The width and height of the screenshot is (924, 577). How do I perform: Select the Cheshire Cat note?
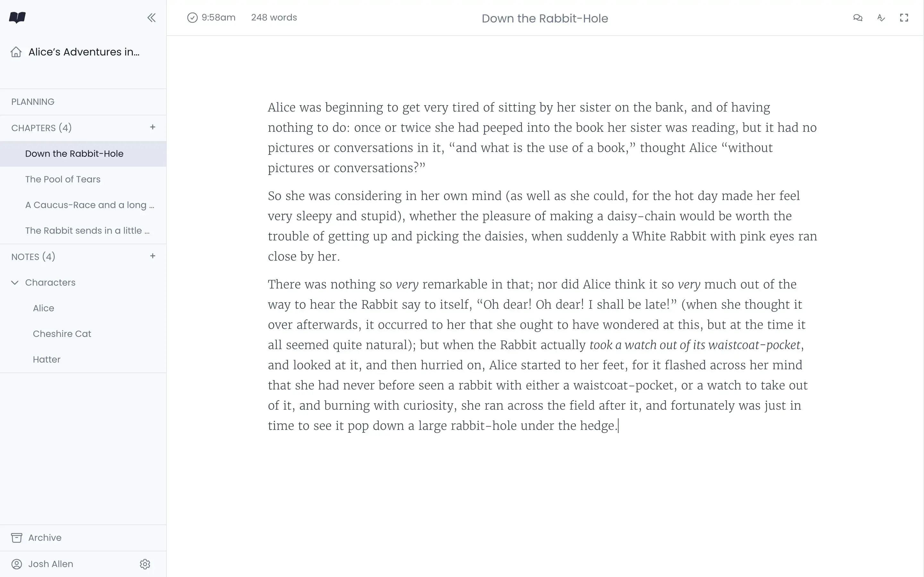click(62, 334)
